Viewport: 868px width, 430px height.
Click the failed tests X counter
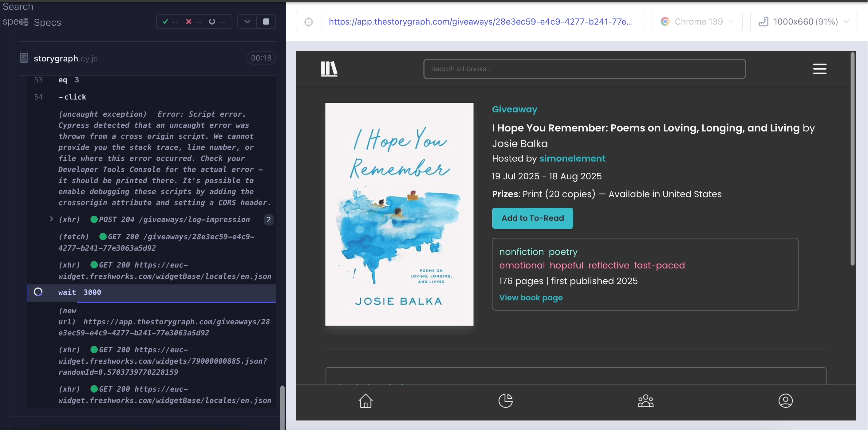[194, 21]
